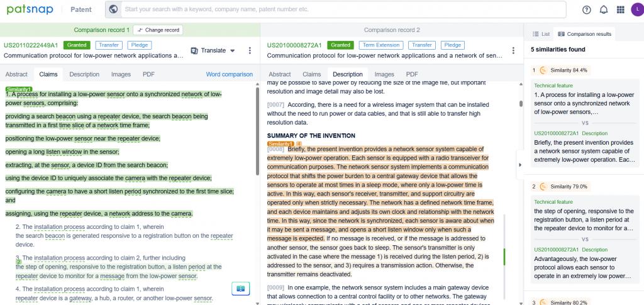Open more options for record US20110222449A1
The image size is (644, 305).
(x=250, y=50)
